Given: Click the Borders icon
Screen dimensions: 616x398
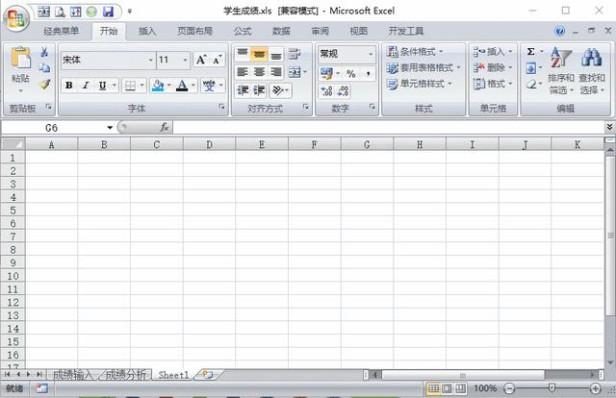Looking at the screenshot, I should tap(130, 85).
